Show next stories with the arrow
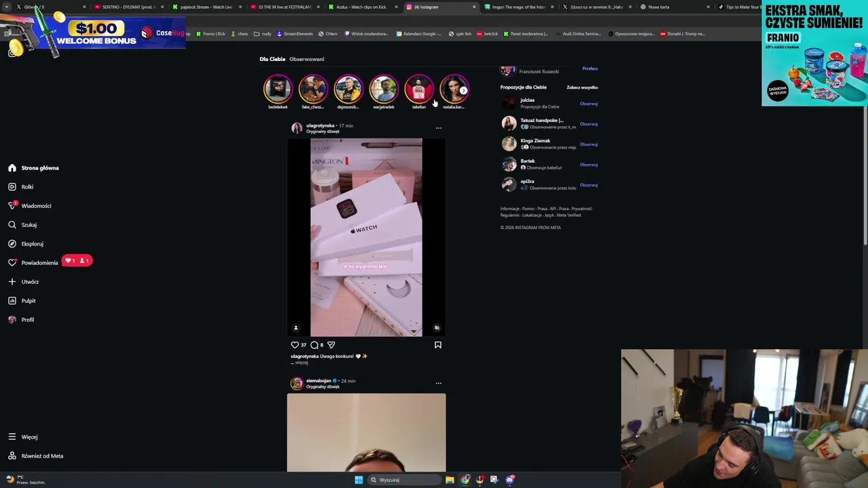 (463, 90)
